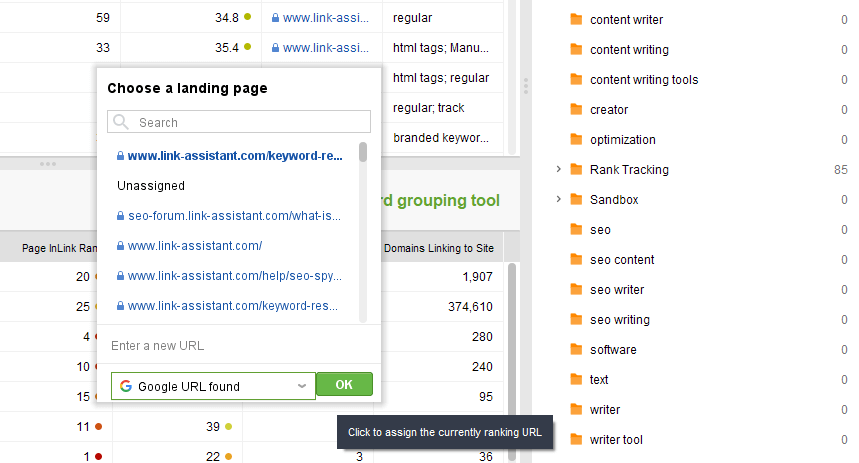Select the optimization tree row label
The height and width of the screenshot is (463, 859).
[x=622, y=140]
